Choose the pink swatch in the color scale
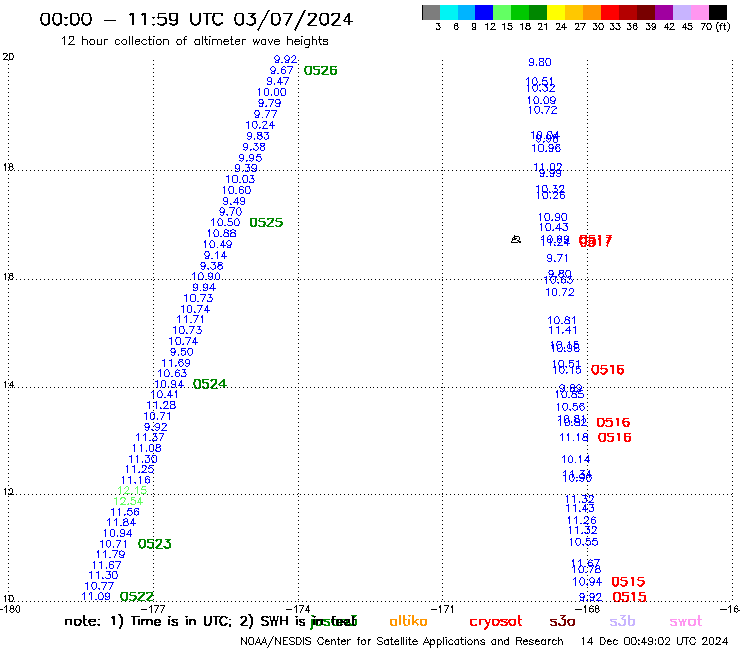Image resolution: width=740 pixels, height=650 pixels. point(699,12)
